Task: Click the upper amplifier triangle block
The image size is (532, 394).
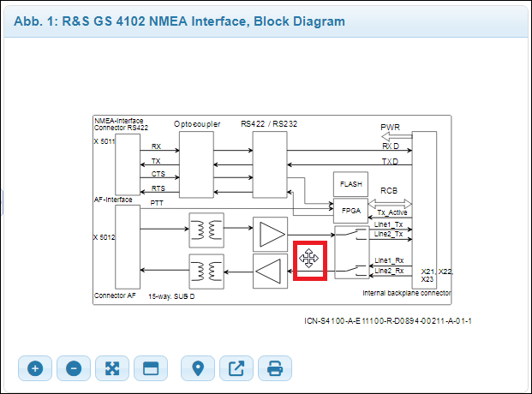Action: coord(271,235)
